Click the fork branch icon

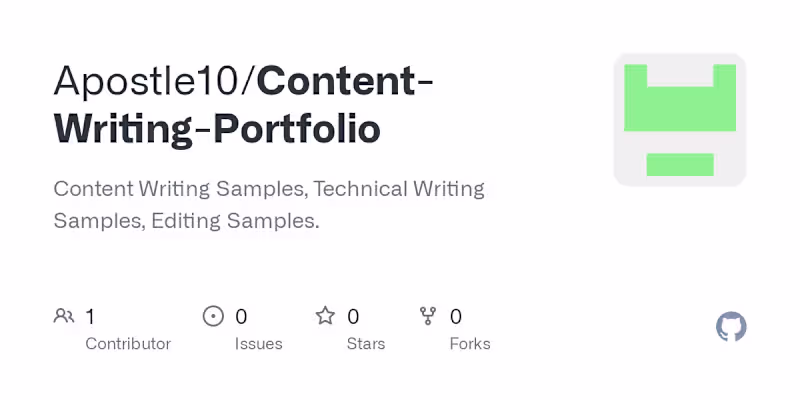(x=428, y=317)
